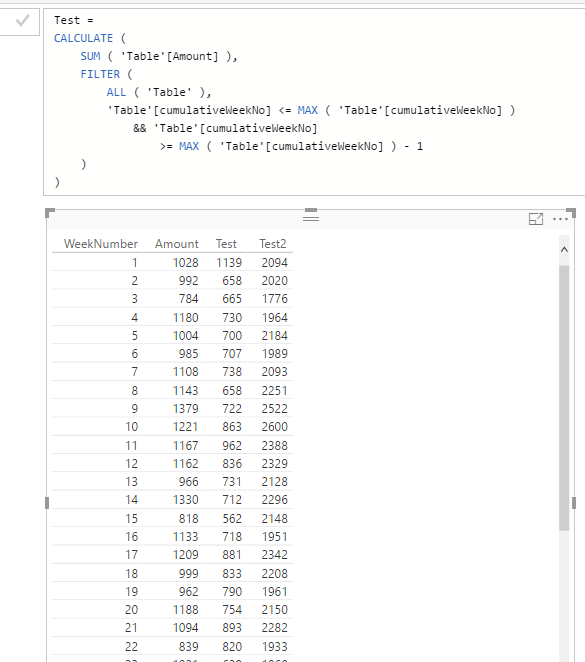Image resolution: width=585 pixels, height=662 pixels.
Task: Select Test cell 700
Action: pyautogui.click(x=232, y=336)
